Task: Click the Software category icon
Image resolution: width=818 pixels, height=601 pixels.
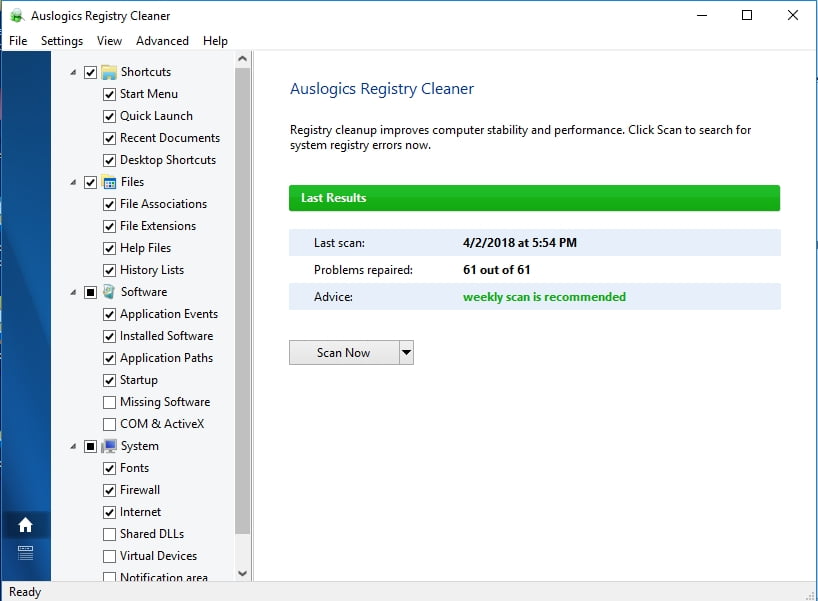Action: click(108, 291)
